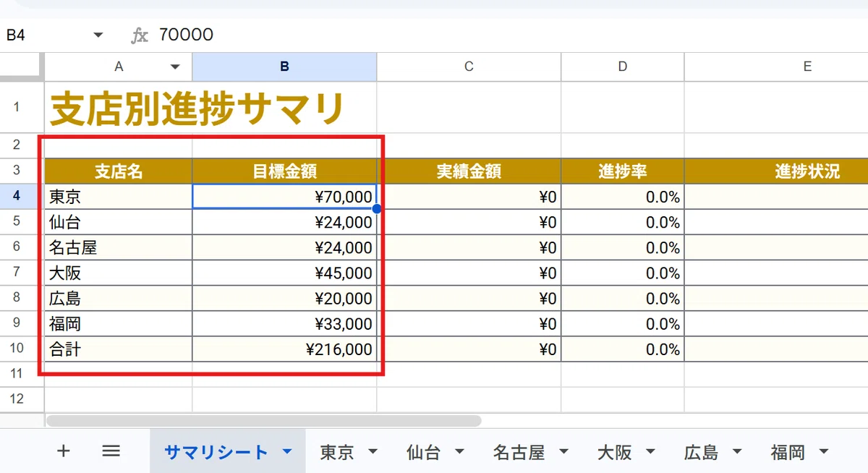Click the 名古屋 cell in column A

pos(119,247)
